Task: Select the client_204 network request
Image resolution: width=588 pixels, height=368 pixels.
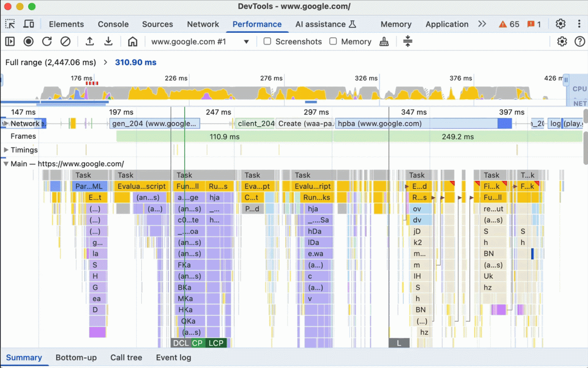Action: click(256, 123)
